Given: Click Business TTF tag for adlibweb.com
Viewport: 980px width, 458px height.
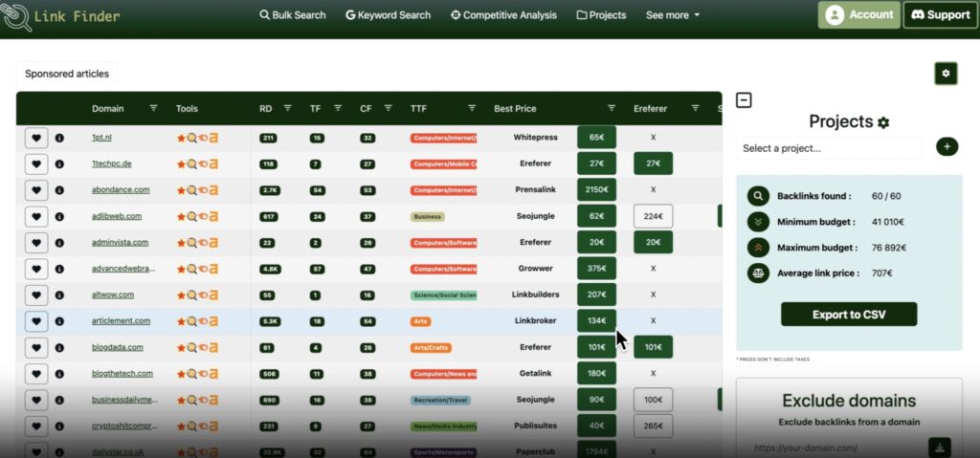Looking at the screenshot, I should (428, 216).
